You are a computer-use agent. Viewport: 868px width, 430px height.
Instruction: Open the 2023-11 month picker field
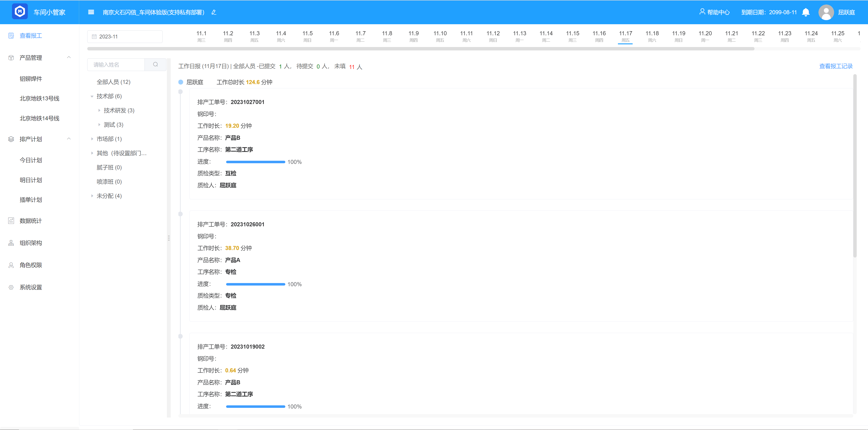pos(125,37)
